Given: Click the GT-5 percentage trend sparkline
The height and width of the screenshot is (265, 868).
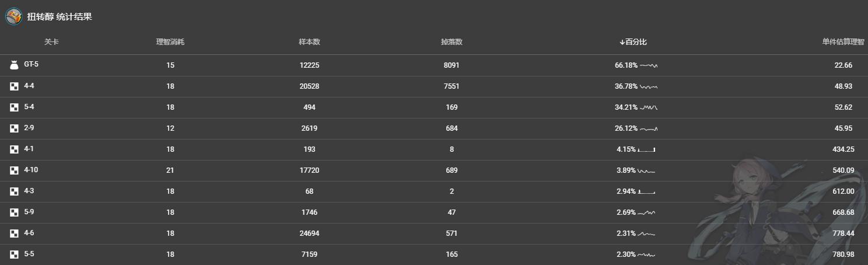Looking at the screenshot, I should coord(649,65).
